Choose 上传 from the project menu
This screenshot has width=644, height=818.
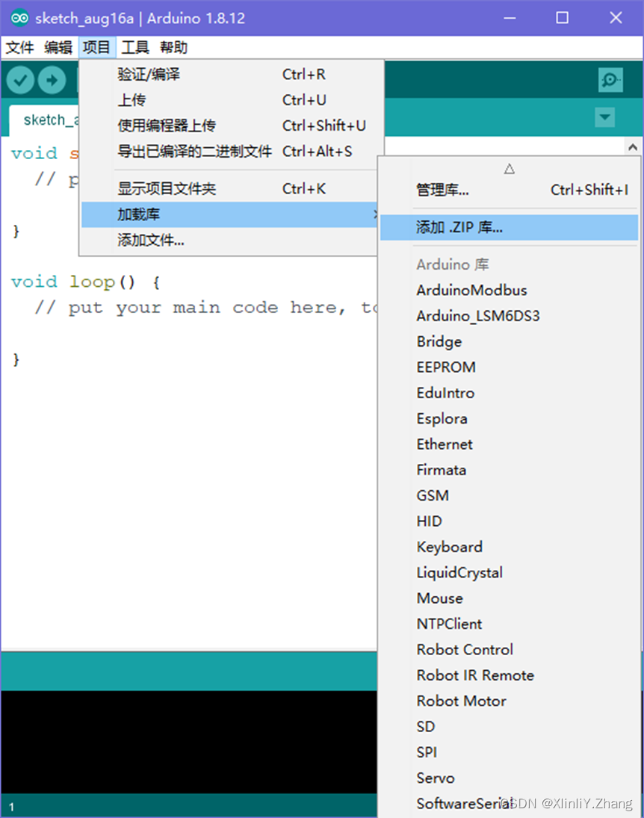[x=229, y=100]
